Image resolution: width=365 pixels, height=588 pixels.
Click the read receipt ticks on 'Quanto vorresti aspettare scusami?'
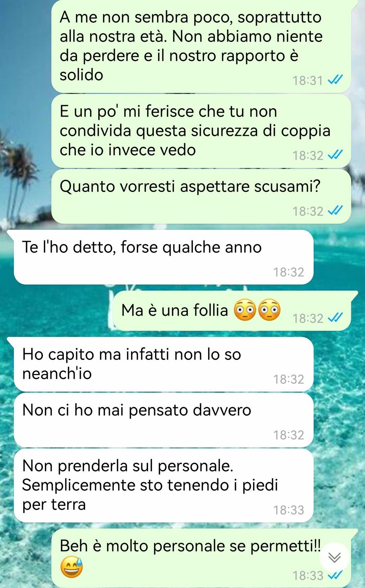click(x=336, y=211)
